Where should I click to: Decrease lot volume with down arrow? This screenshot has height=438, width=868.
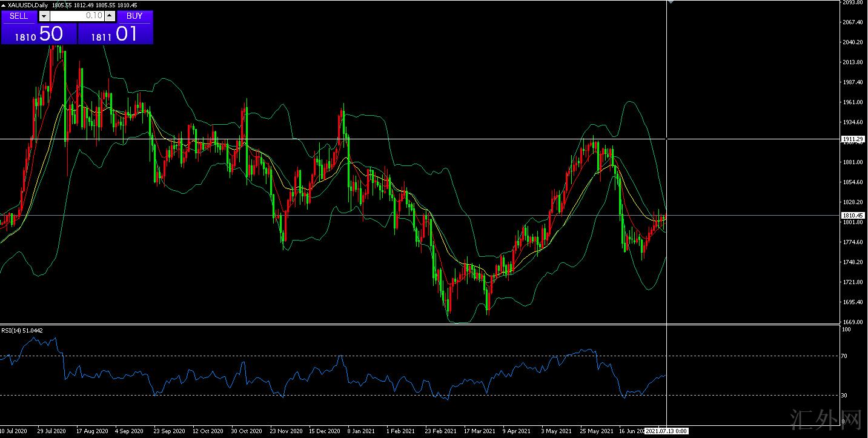click(44, 16)
